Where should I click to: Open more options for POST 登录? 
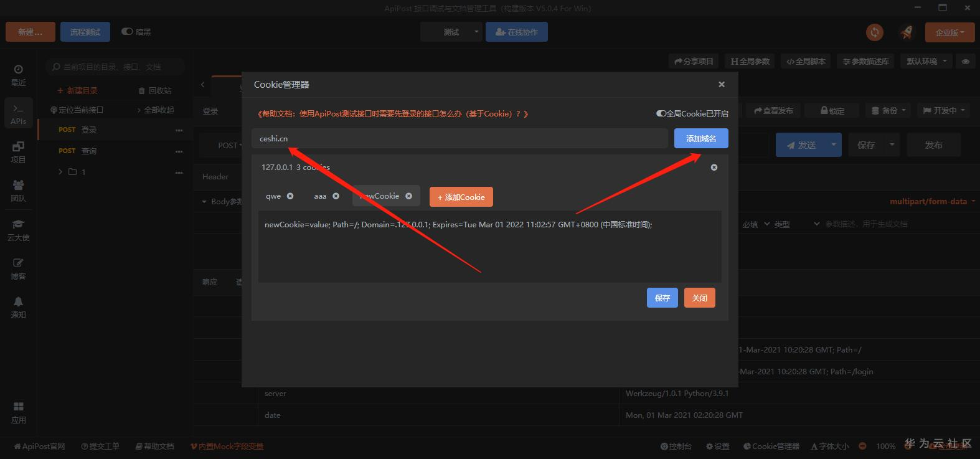click(179, 130)
